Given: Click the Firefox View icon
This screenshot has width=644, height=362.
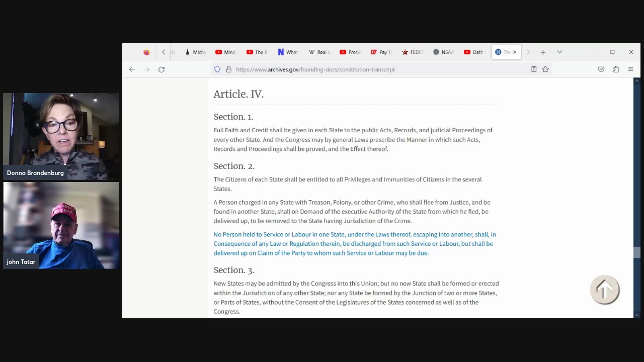Looking at the screenshot, I should click(x=146, y=52).
